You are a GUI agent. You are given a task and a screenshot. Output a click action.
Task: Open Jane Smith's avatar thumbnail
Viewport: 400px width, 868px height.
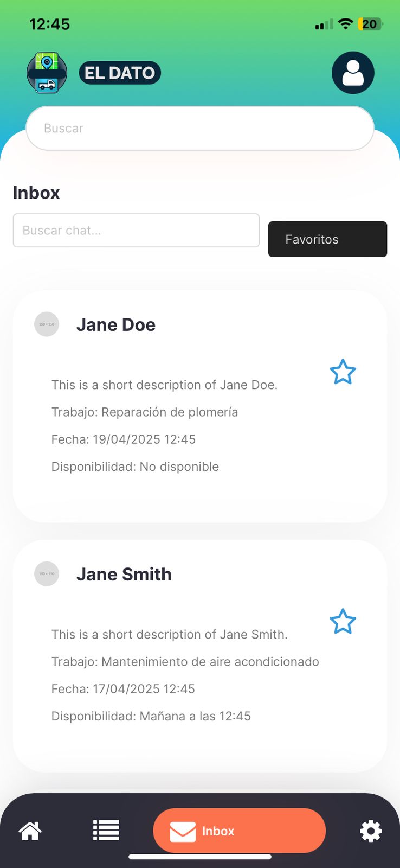click(x=47, y=574)
